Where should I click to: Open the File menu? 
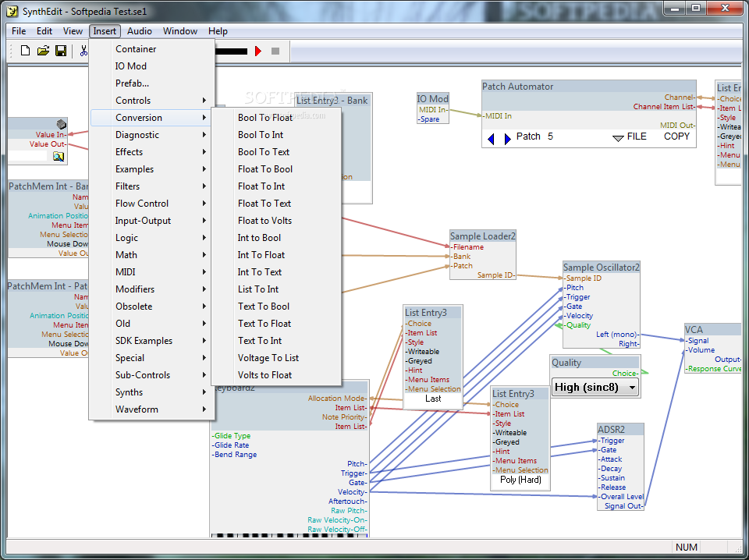click(x=19, y=31)
